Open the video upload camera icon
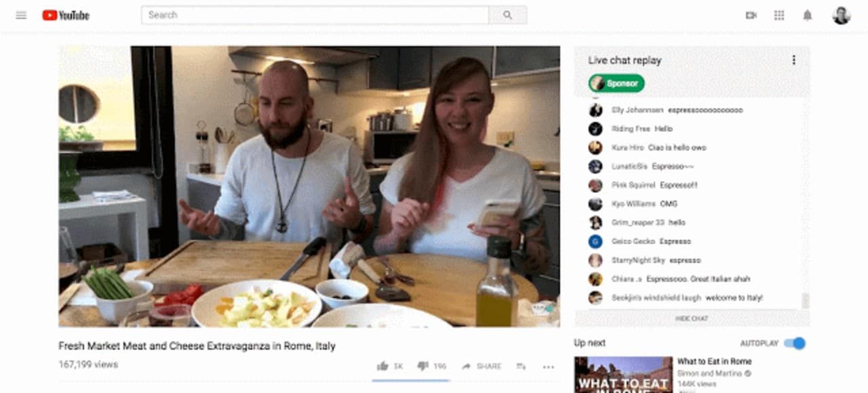Screen dimensions: 868x393 point(751,15)
